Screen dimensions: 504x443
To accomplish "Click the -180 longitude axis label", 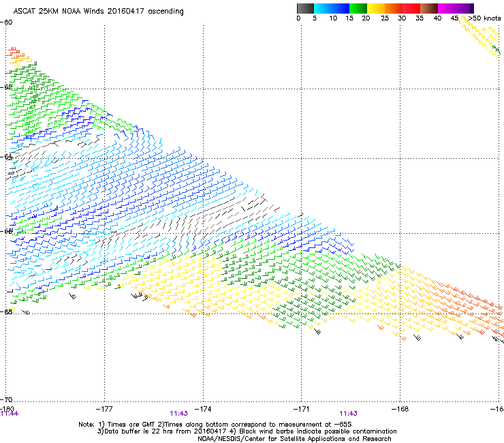I will click(7, 409).
